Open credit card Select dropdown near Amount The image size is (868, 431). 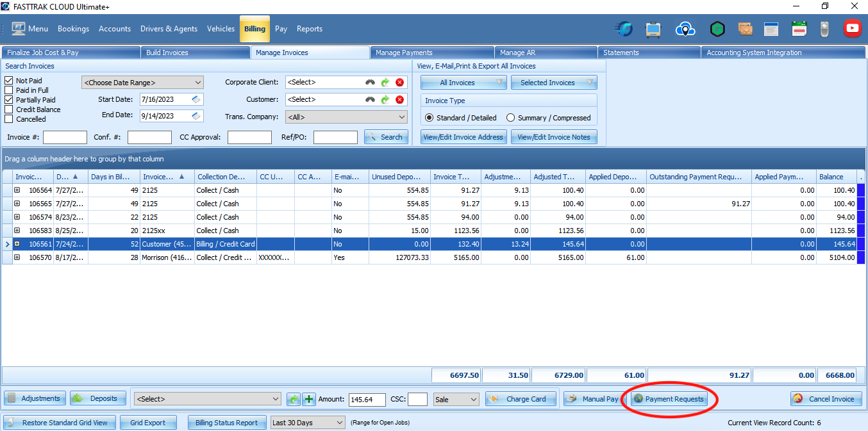click(208, 399)
